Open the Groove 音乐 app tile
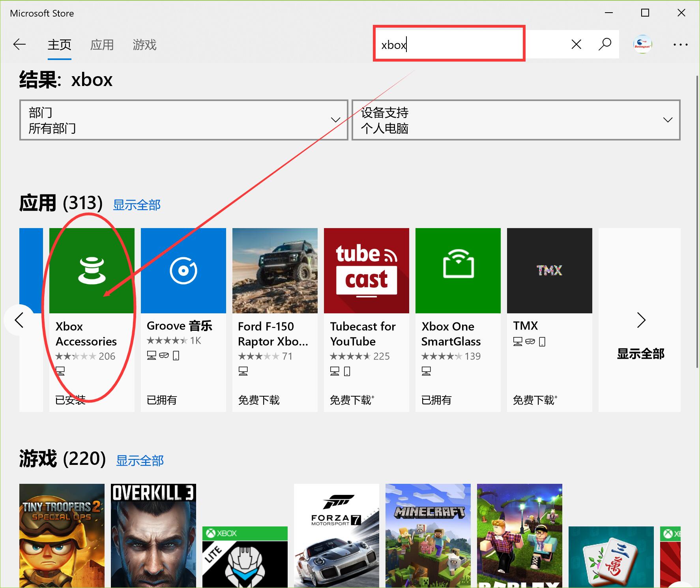This screenshot has width=700, height=588. coord(183,320)
